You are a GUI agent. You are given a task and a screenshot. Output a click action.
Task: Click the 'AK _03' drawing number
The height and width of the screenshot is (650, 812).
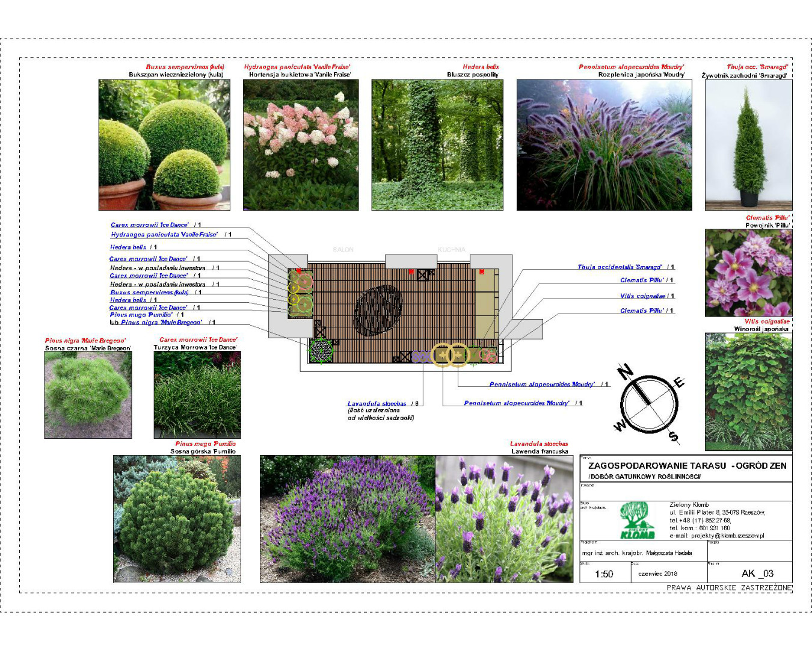(758, 574)
